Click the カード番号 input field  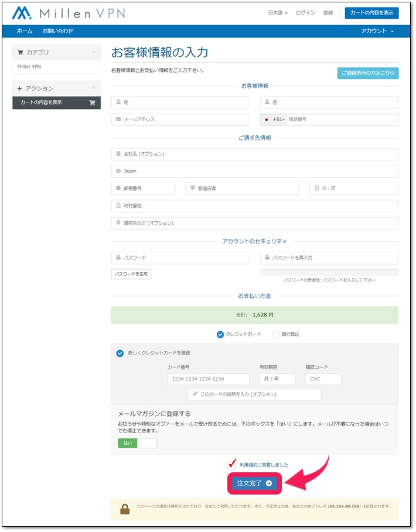coord(208,379)
